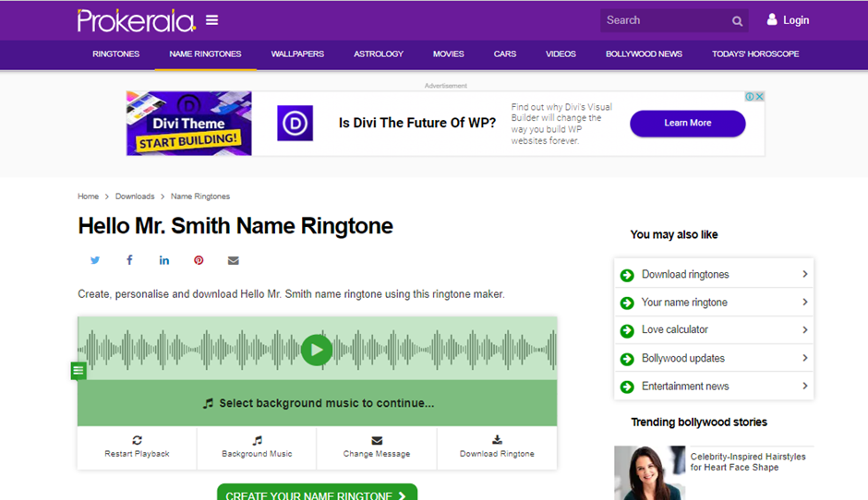The height and width of the screenshot is (500, 868).
Task: Click the green arrow icon beside Bollywood updates
Action: click(627, 359)
